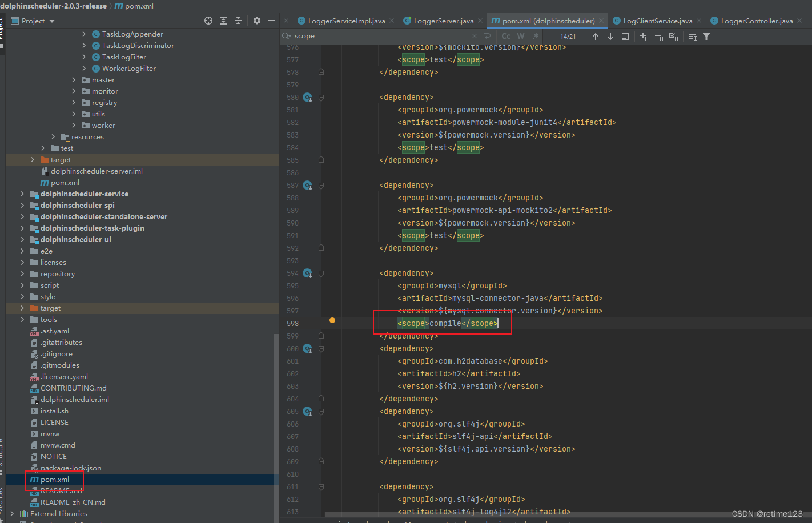Click Expand All in Project panel
The height and width of the screenshot is (523, 812).
tap(223, 21)
